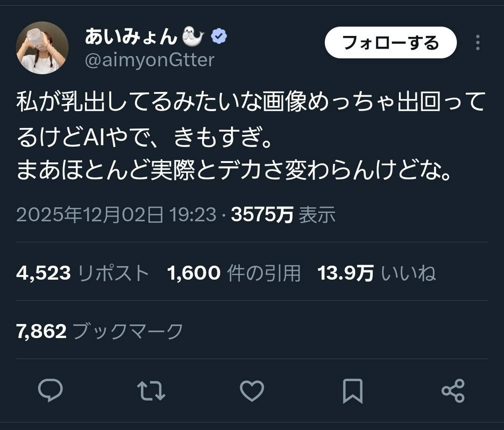Viewport: 504px width, 430px height.
Task: Click the blue verified badge icon
Action: (x=219, y=36)
